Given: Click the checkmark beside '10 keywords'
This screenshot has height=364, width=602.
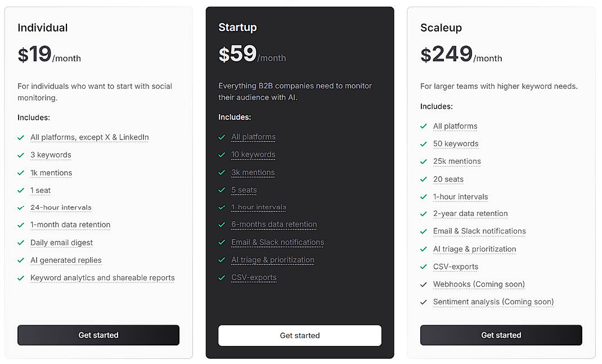Looking at the screenshot, I should coord(222,155).
